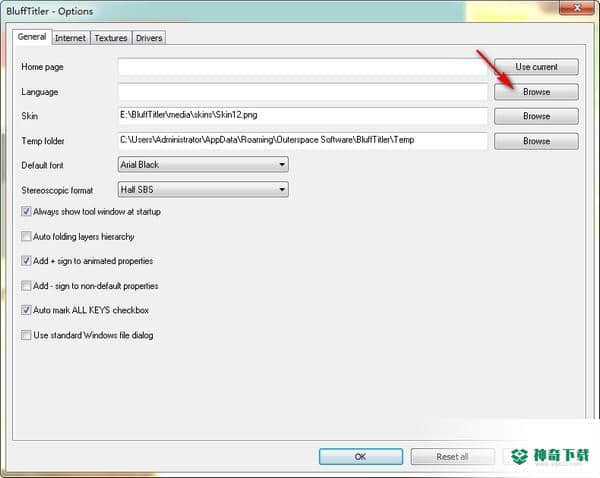The width and height of the screenshot is (600, 478).
Task: Open the Drivers tab
Action: coord(149,38)
